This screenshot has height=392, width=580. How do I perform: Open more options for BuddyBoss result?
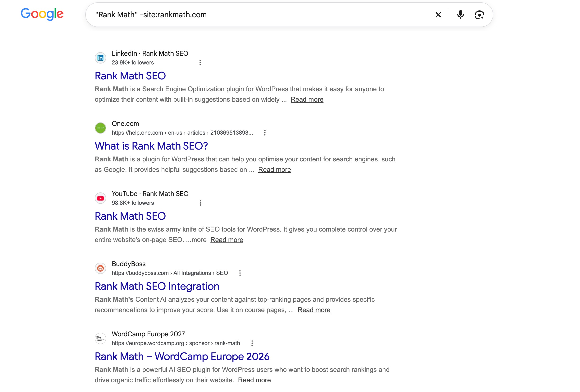tap(240, 273)
